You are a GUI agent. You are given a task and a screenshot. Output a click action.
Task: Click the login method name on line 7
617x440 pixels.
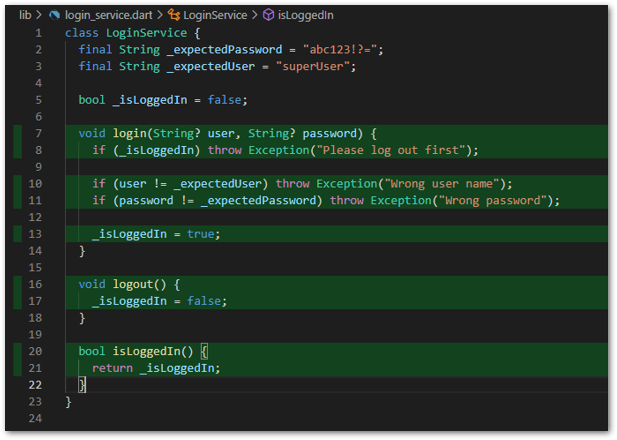pos(129,133)
